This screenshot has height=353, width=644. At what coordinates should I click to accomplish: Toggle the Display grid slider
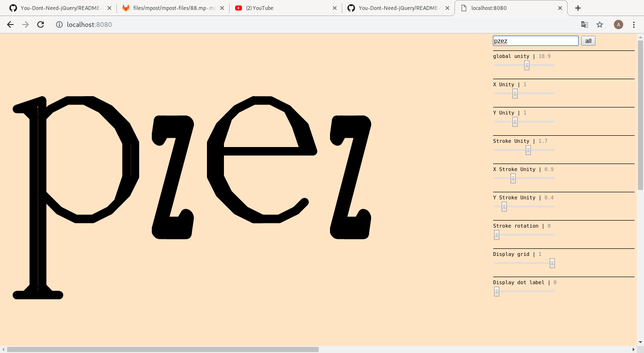(x=552, y=263)
